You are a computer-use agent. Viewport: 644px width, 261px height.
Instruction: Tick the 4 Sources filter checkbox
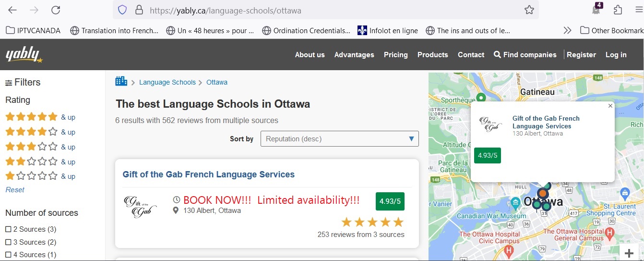pos(8,255)
